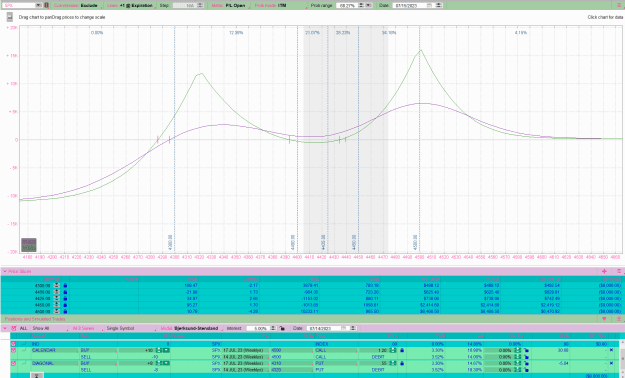625x378 pixels.
Task: Click the legend thumbnail at chart bottom-left
Action: (x=29, y=245)
